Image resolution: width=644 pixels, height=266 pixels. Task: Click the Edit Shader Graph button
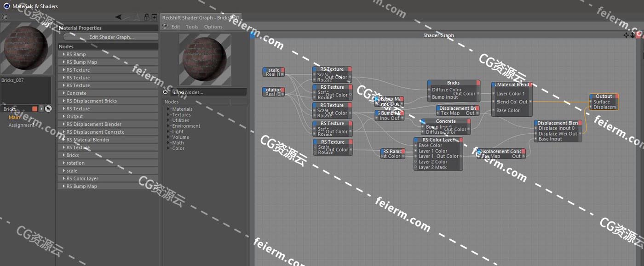point(111,37)
